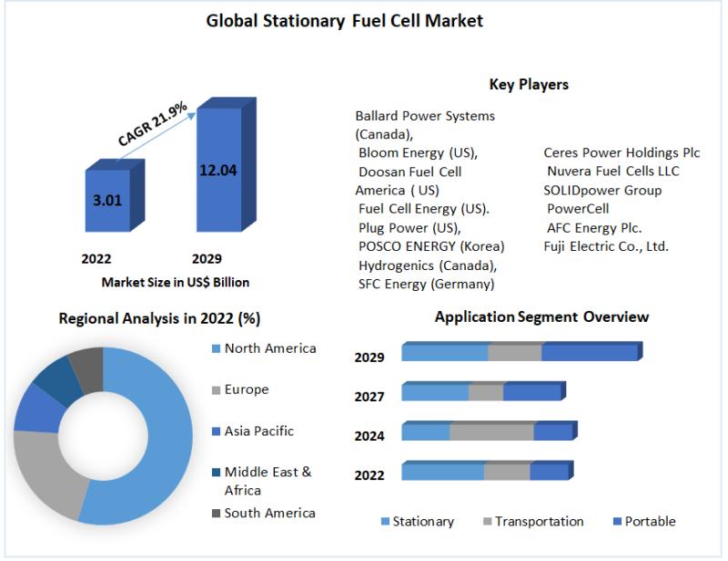
Task: Select the 2022 market size bar labeled 3.01
Action: click(115, 195)
